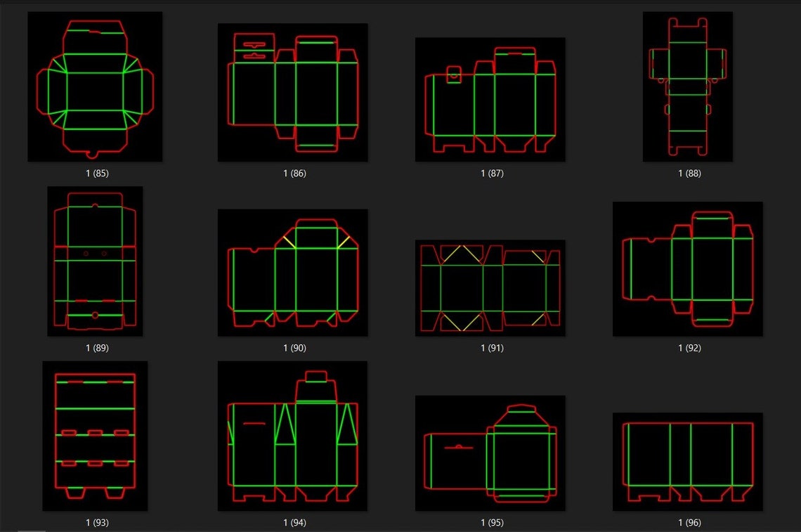The width and height of the screenshot is (801, 532).
Task: Select the thumbnail for file 1 (85)
Action: point(95,86)
